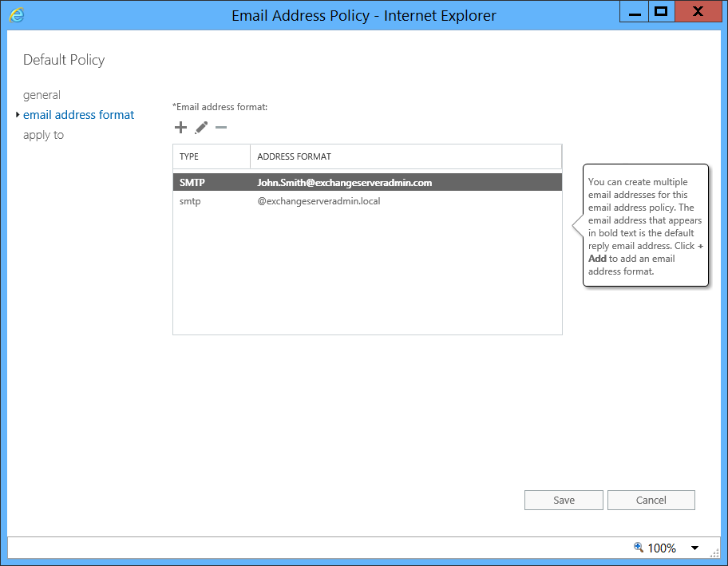Image resolution: width=728 pixels, height=566 pixels.
Task: Open the zoom level dropdown arrow
Action: click(x=694, y=548)
